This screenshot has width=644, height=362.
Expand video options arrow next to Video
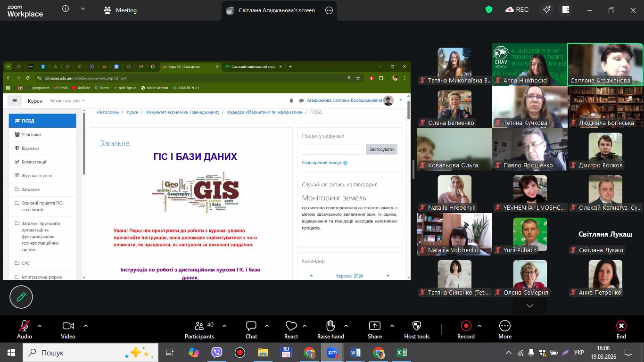(x=86, y=326)
